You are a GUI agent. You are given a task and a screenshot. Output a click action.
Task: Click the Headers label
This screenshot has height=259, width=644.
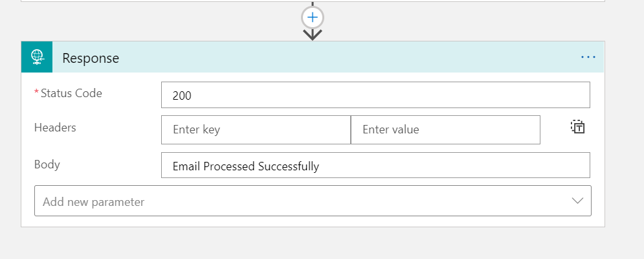click(55, 128)
